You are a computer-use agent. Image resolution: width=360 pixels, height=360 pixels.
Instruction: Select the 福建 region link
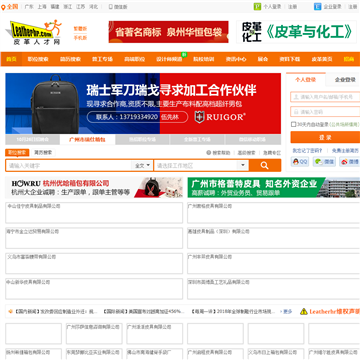[55, 7]
